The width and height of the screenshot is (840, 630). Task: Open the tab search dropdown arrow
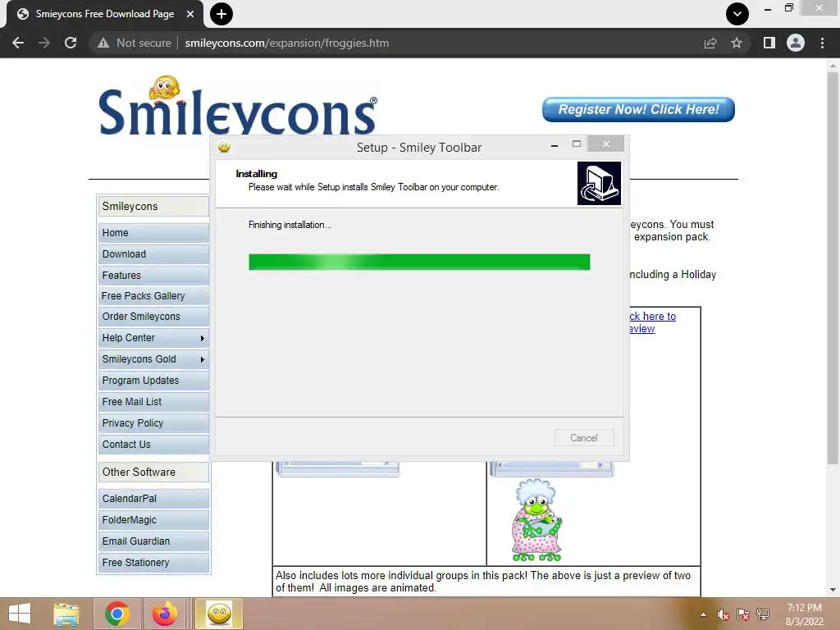(737, 14)
